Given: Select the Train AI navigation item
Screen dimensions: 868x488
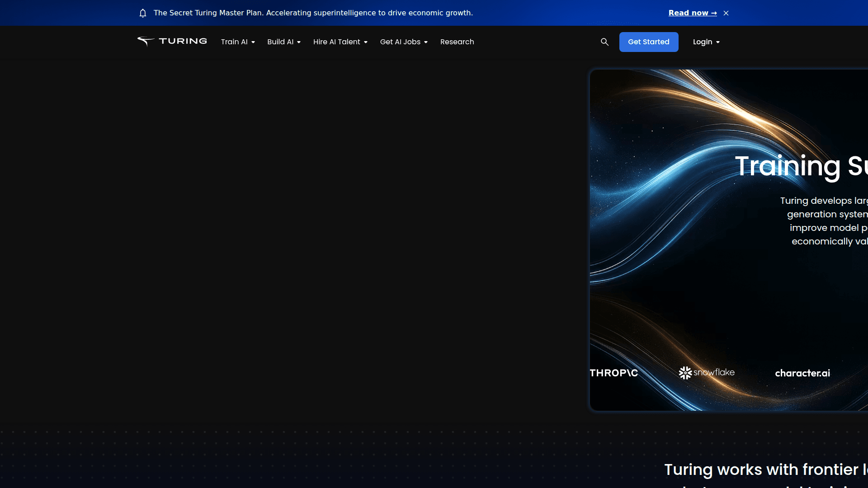Looking at the screenshot, I should (235, 42).
